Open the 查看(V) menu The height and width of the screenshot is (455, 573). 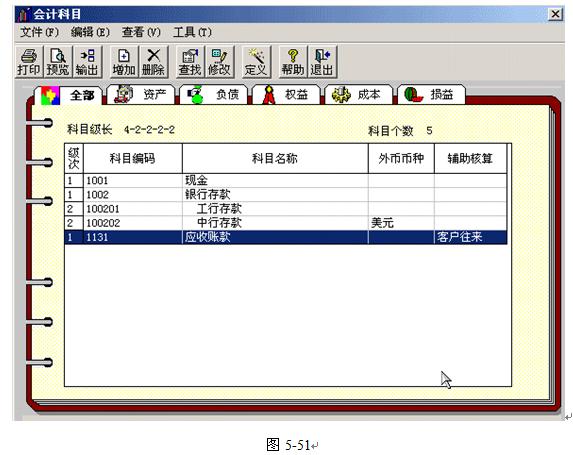click(141, 32)
